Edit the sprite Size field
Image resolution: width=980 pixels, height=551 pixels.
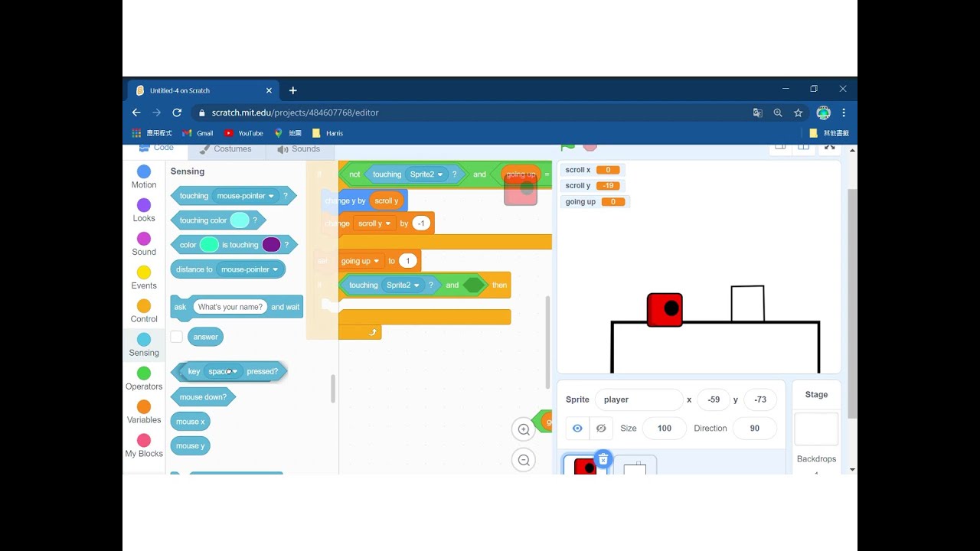[665, 429]
